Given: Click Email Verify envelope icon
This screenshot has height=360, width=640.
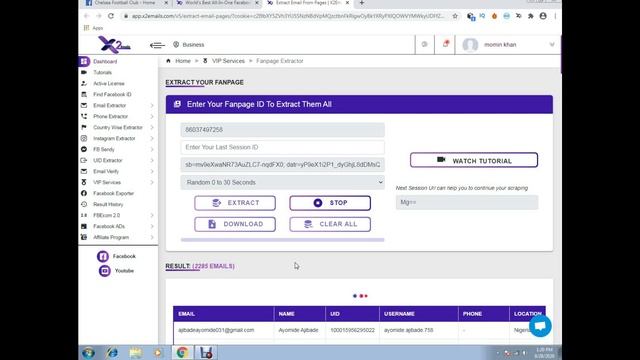Looking at the screenshot, I should point(84,171).
